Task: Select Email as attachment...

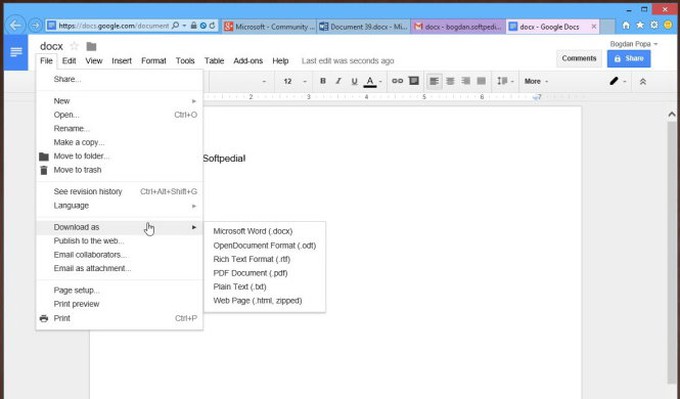Action: click(x=119, y=268)
